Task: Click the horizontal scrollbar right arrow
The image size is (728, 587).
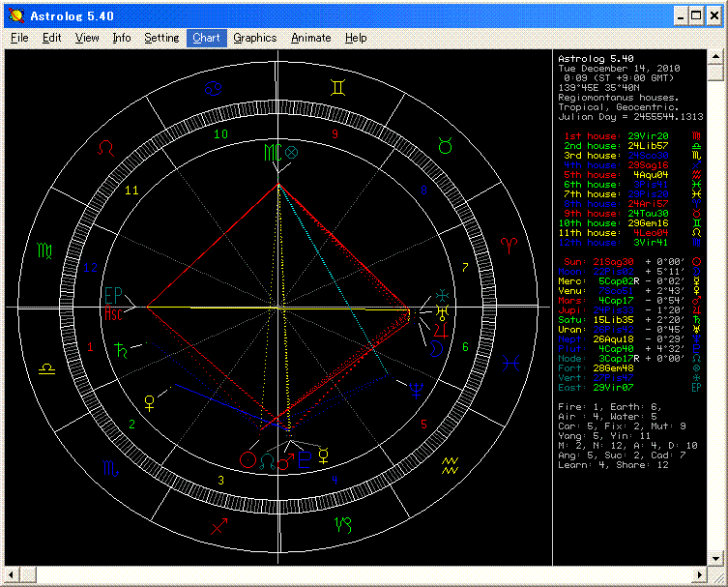Action: click(x=699, y=575)
